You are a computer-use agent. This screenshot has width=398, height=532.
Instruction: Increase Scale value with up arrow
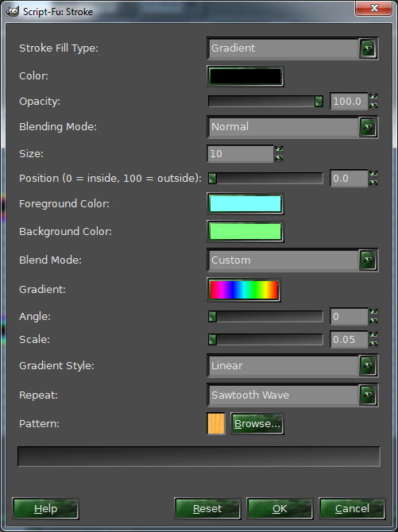pyautogui.click(x=373, y=335)
